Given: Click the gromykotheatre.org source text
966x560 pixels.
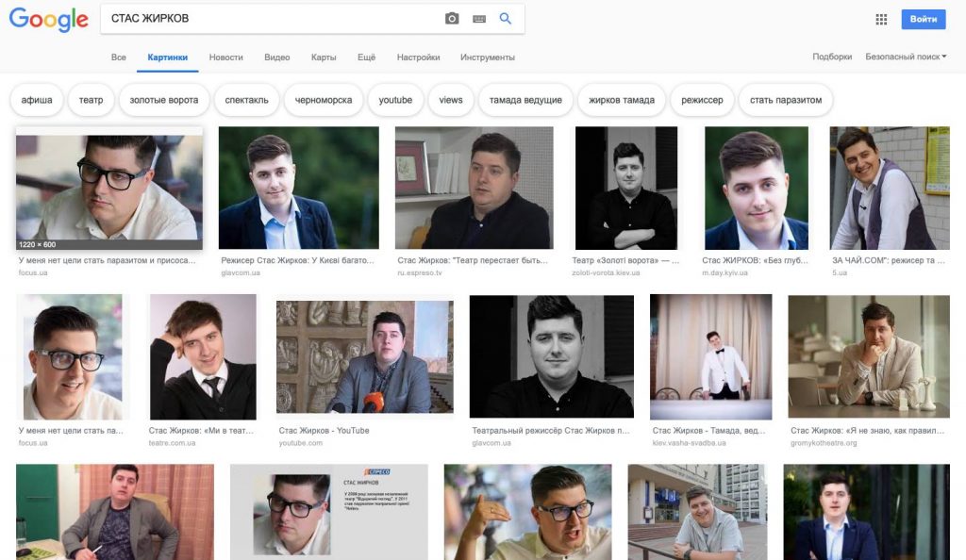Looking at the screenshot, I should [824, 443].
